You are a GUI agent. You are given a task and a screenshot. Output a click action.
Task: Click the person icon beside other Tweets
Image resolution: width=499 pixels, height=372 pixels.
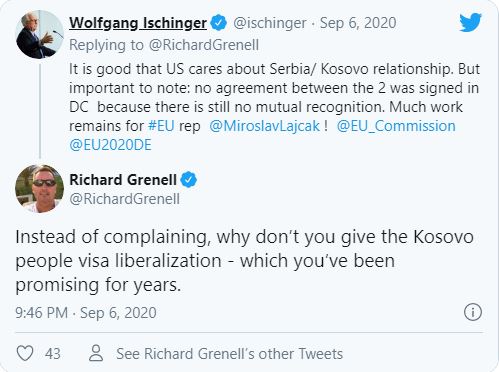coord(96,353)
